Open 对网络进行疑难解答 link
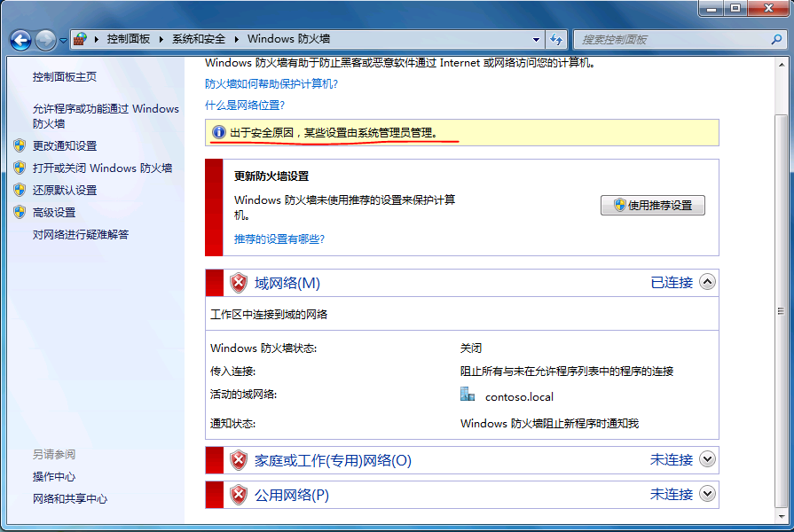Viewport: 794px width, 532px height. tap(81, 234)
